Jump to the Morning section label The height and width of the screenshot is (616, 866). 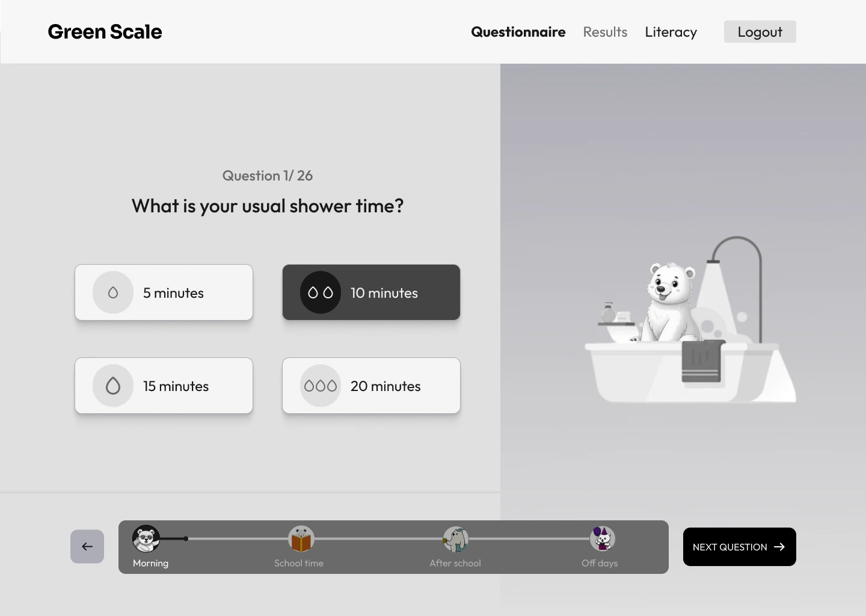click(x=150, y=563)
